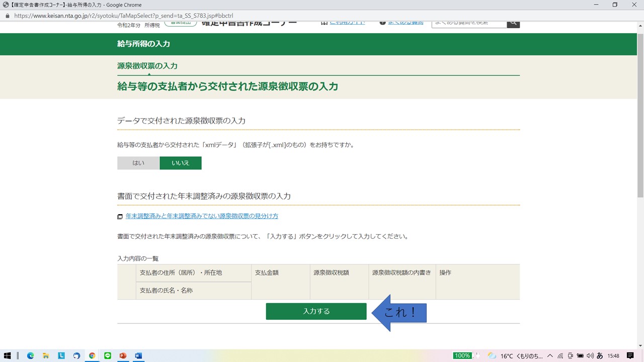644x362 pixels.
Task: Open the volume control in the tray
Action: (x=590, y=356)
